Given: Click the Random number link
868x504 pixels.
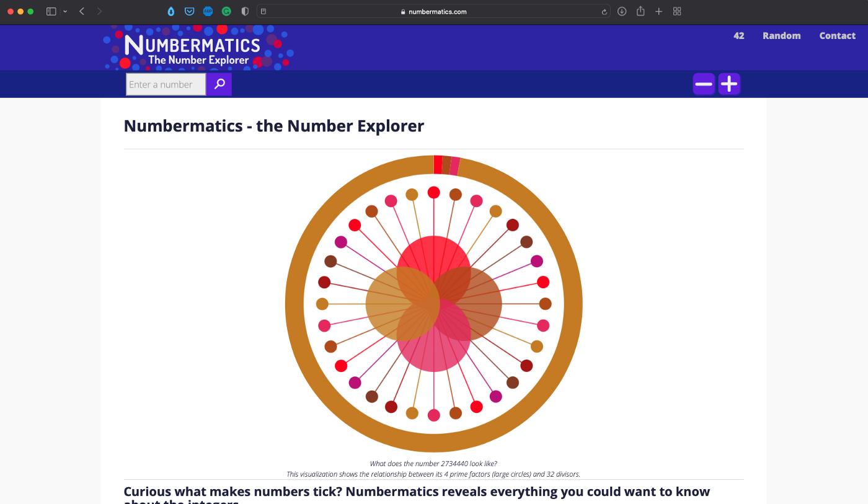Looking at the screenshot, I should [x=781, y=35].
